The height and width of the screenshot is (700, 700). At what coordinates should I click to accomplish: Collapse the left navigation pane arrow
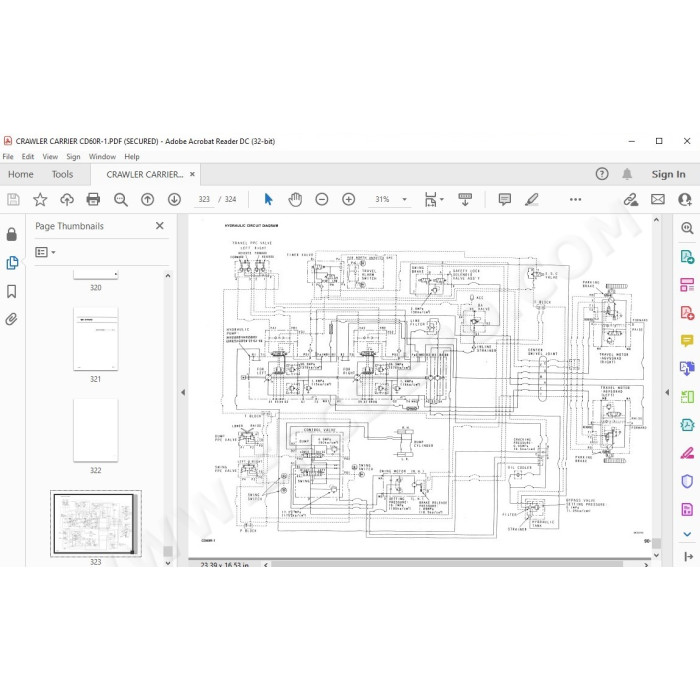pos(183,392)
